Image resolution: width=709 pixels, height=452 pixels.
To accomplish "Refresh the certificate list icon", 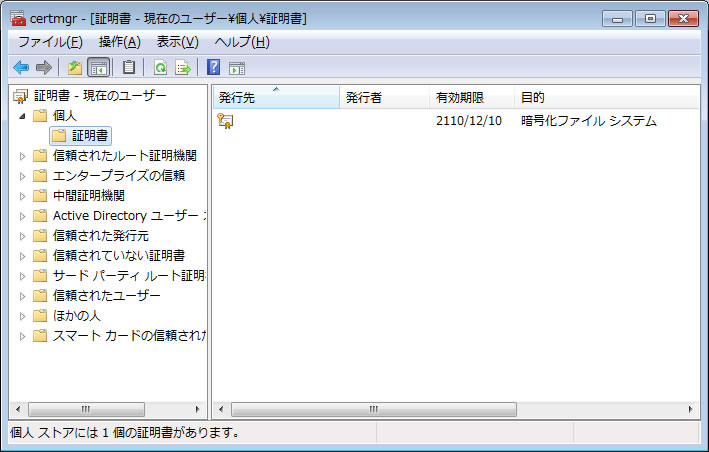I will pos(161,68).
